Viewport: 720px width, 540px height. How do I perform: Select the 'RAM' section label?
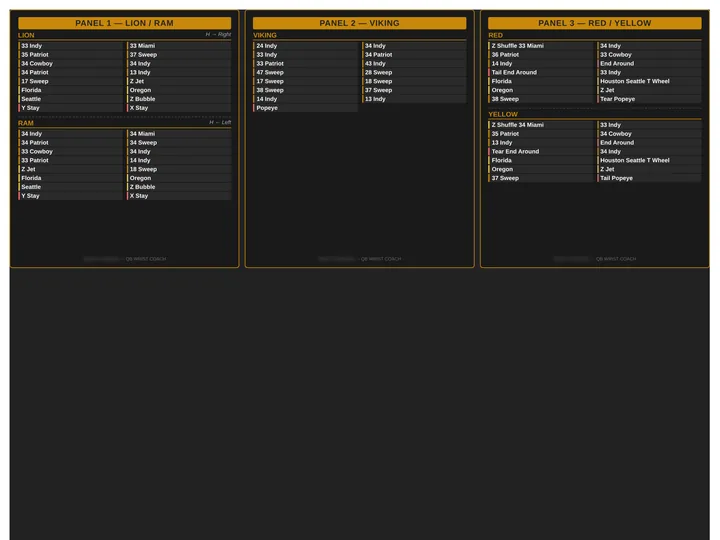(26, 123)
